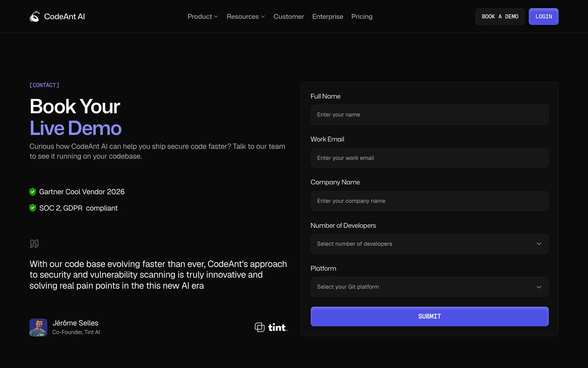Click the CodeAnt AI logo icon
The image size is (588, 368).
click(x=35, y=16)
